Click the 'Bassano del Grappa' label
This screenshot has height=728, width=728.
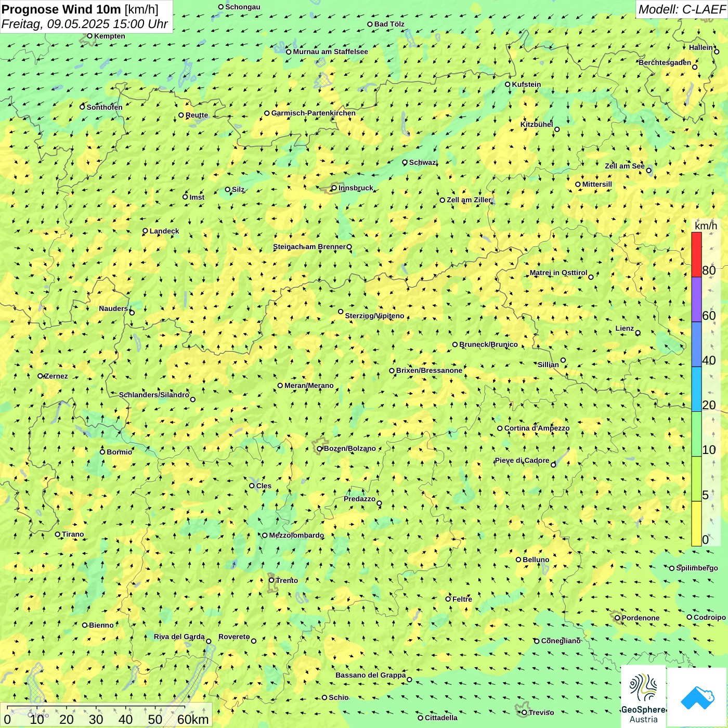tap(371, 675)
